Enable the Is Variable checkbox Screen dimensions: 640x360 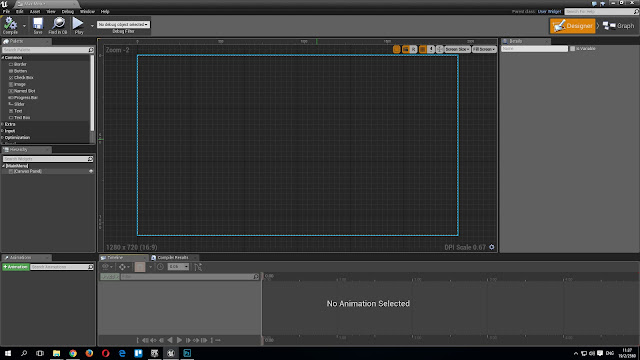coord(573,49)
